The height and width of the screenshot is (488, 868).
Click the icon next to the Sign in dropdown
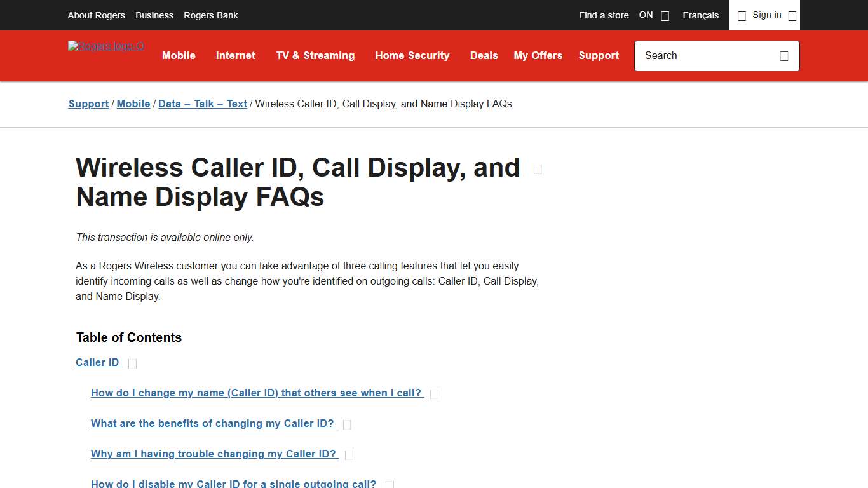pos(792,15)
